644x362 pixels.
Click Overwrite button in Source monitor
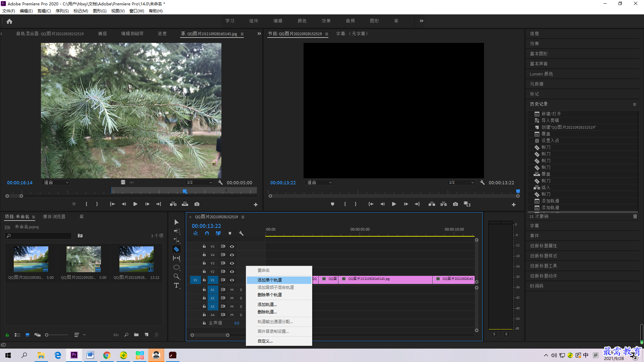pos(185,204)
